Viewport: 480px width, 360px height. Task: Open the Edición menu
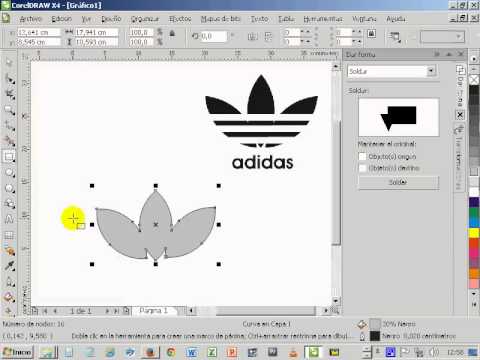[x=62, y=19]
